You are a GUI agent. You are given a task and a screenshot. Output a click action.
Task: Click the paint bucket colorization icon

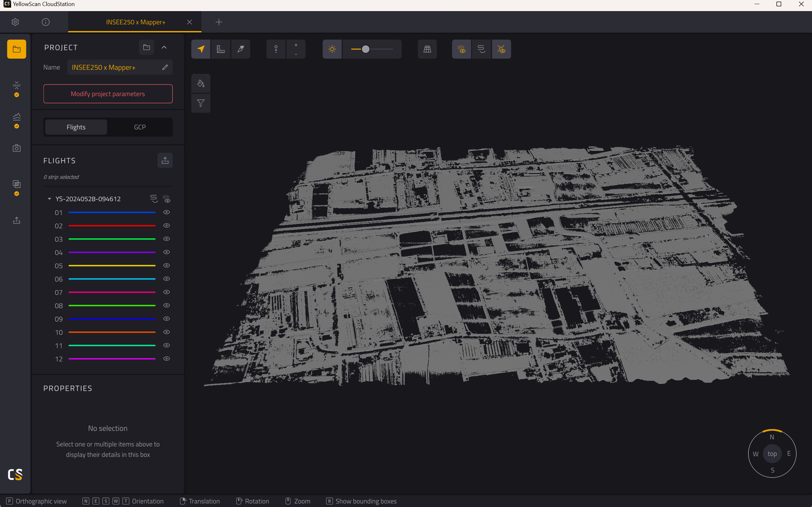tap(201, 83)
